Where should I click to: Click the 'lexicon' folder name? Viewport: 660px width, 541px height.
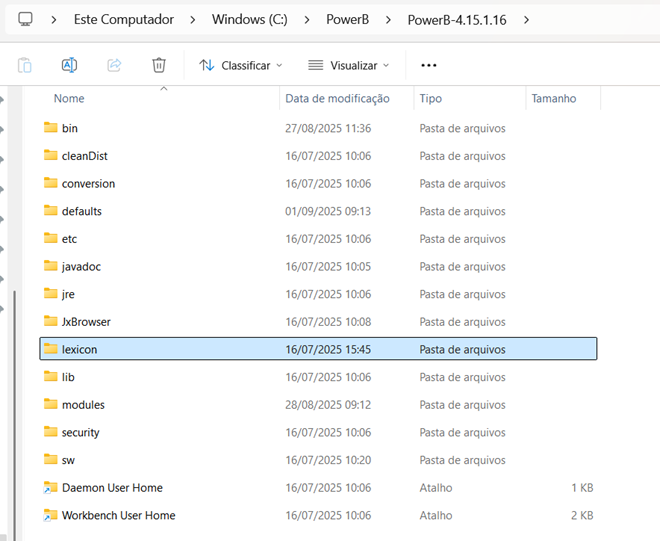(x=80, y=349)
